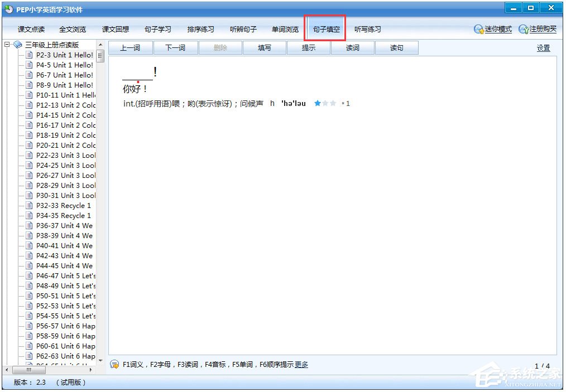Viewport: 566px width, 392px height.
Task: Click the document icon beside P2-3 Unit 1 Hello!
Action: coord(29,55)
